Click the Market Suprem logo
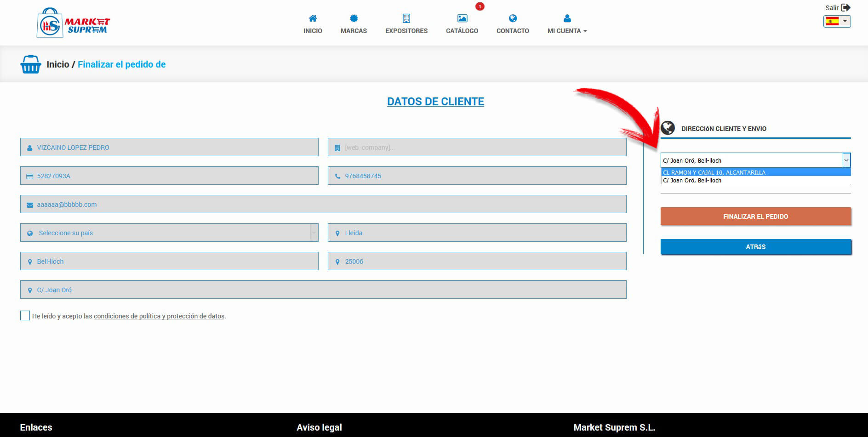868x437 pixels. 74,23
